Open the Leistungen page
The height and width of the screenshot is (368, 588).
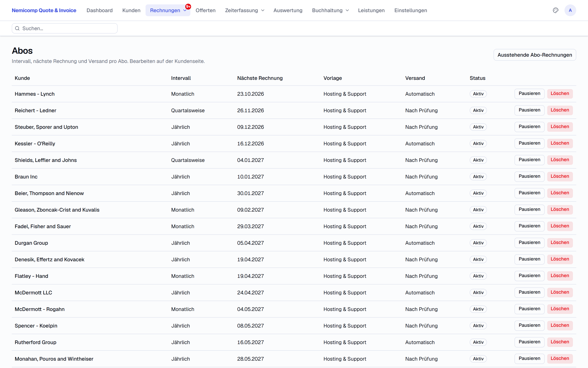[371, 10]
